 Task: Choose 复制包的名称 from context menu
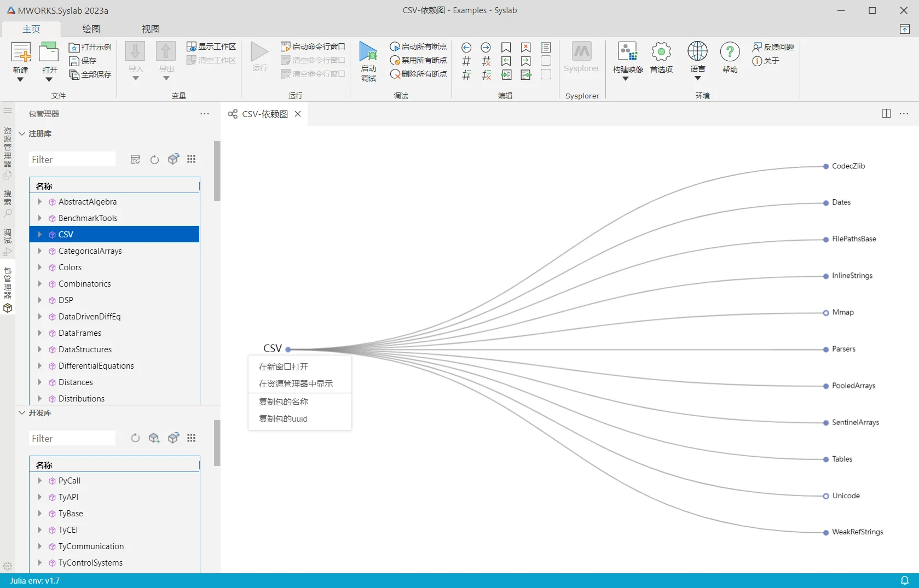pyautogui.click(x=300, y=401)
